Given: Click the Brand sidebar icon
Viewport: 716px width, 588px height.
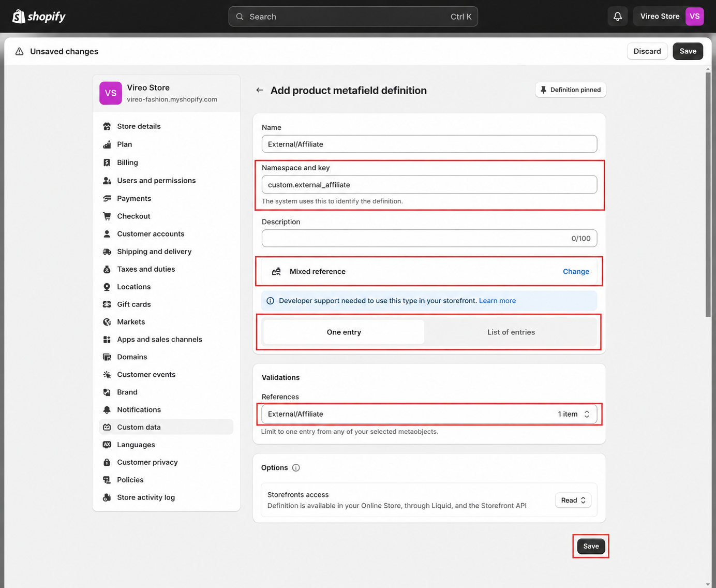Looking at the screenshot, I should pyautogui.click(x=107, y=392).
